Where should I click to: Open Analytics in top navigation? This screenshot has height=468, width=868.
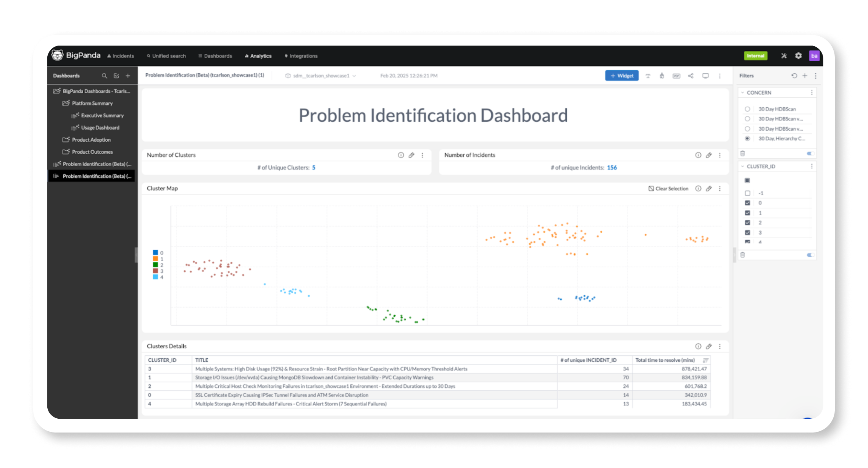point(258,56)
